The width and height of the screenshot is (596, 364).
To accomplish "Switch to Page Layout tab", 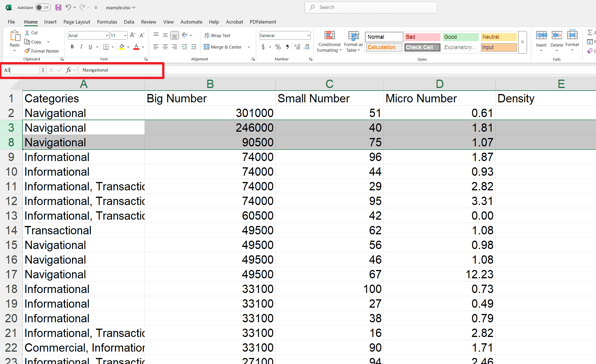I will 77,22.
